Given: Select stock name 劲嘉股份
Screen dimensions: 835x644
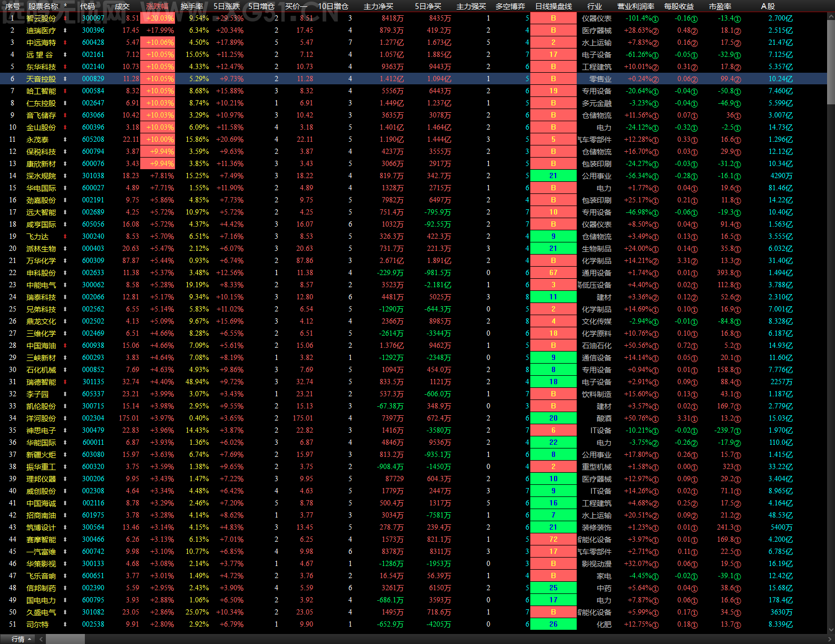Looking at the screenshot, I should 41,200.
